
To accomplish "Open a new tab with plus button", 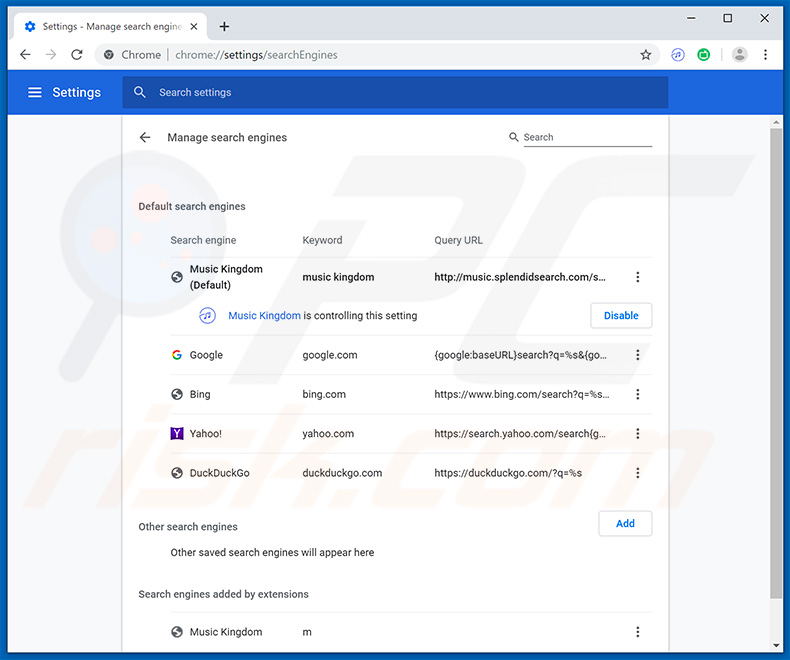I will (224, 26).
